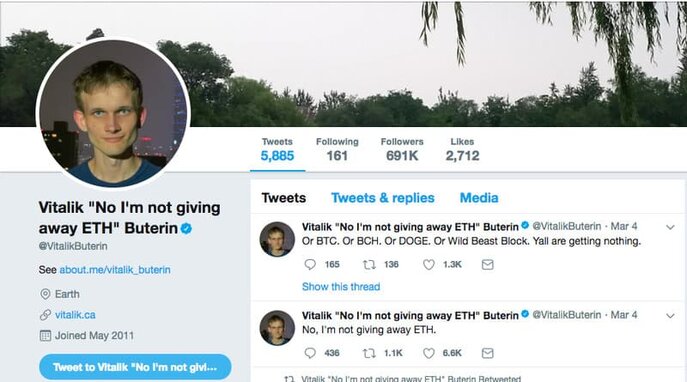Reply to the "Or BTC. Or BCH" tweet
The image size is (687, 382).
pos(310,264)
